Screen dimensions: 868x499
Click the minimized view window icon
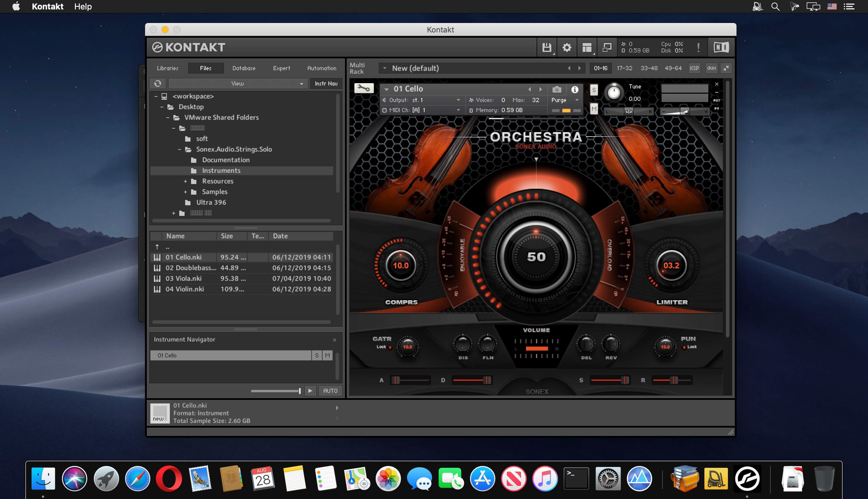coord(607,47)
